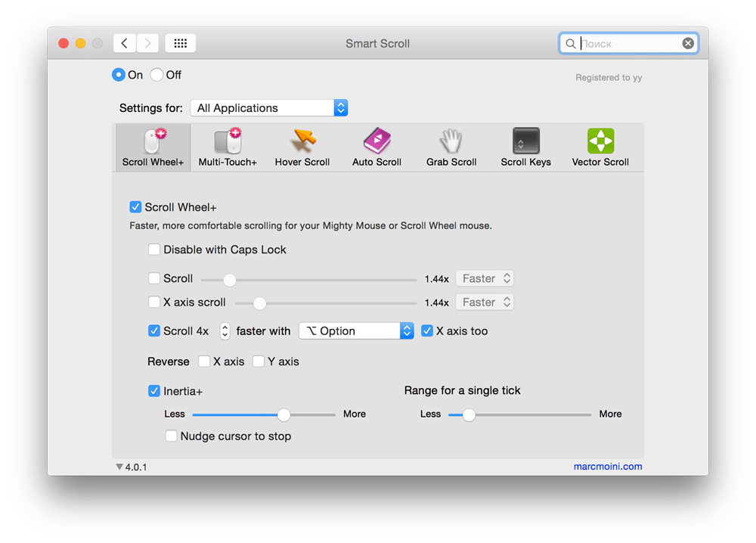Focus the search input field
The image size is (756, 543).
pyautogui.click(x=629, y=43)
